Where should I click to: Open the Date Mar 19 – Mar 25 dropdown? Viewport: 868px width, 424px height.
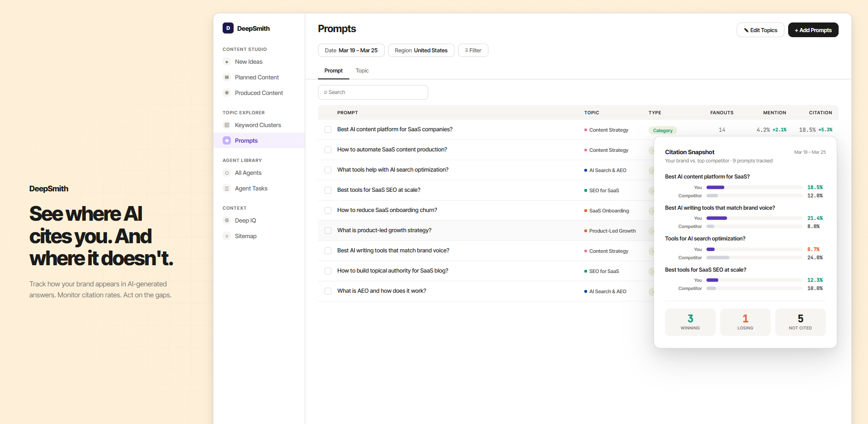pyautogui.click(x=351, y=50)
